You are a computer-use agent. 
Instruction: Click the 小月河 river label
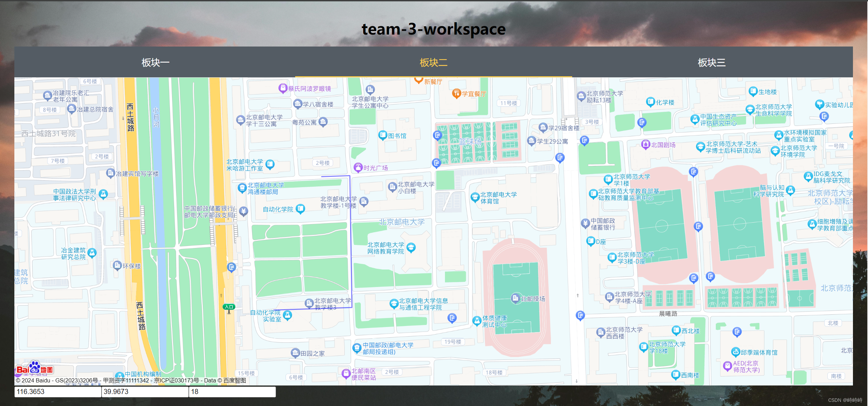[156, 117]
